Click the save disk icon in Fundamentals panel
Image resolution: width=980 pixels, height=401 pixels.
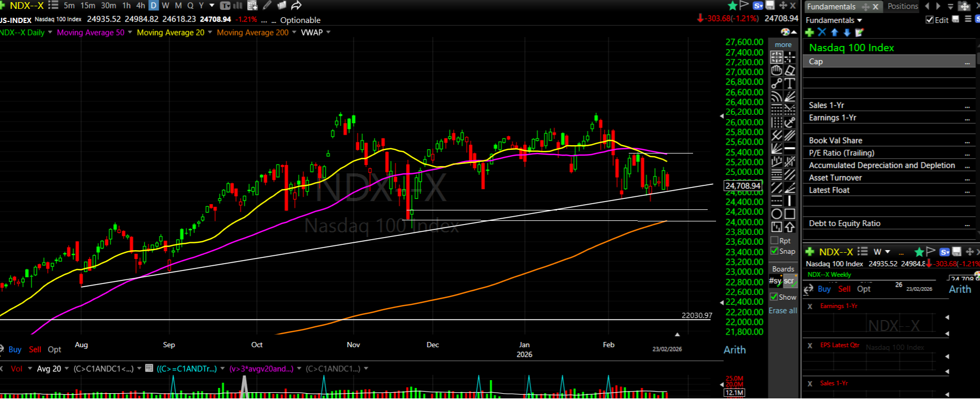(956, 19)
